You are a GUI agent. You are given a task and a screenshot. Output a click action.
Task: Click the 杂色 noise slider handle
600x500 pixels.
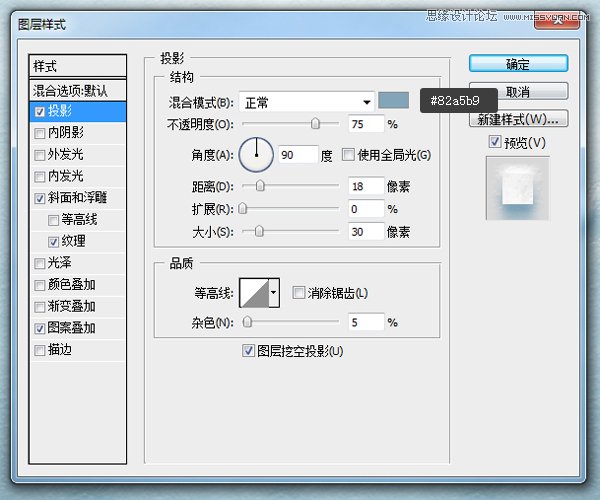point(247,322)
